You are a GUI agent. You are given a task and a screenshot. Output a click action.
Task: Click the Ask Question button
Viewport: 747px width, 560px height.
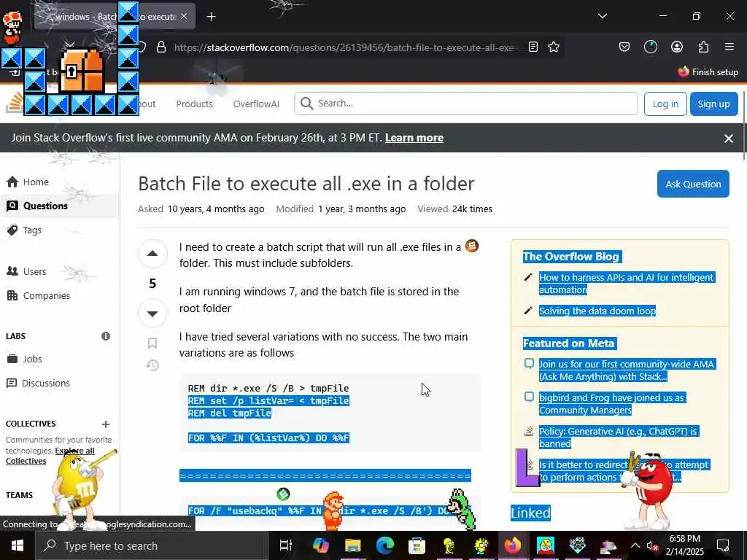tap(693, 184)
